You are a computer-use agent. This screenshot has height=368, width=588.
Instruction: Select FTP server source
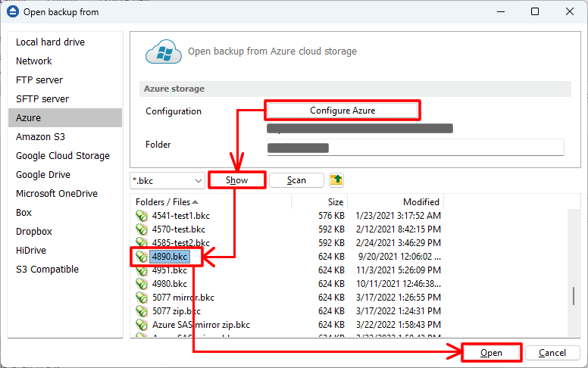[39, 80]
